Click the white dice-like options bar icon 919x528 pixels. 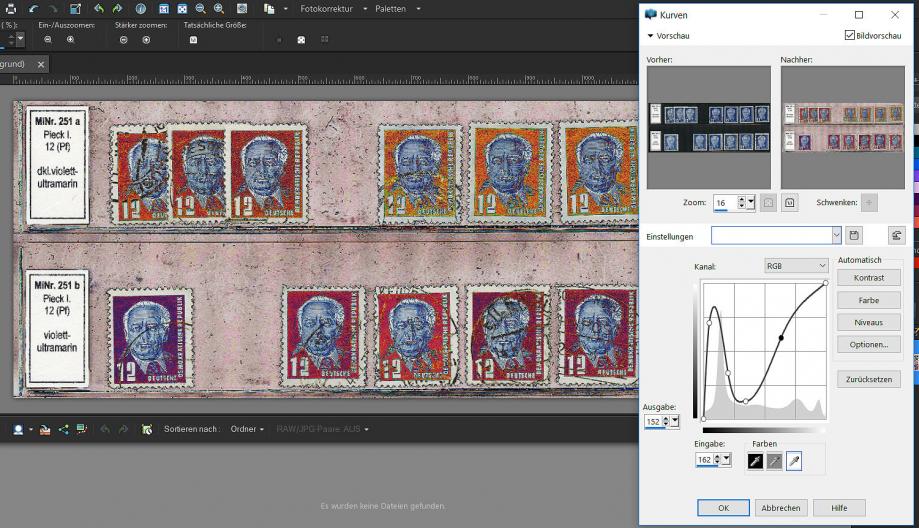click(x=301, y=40)
